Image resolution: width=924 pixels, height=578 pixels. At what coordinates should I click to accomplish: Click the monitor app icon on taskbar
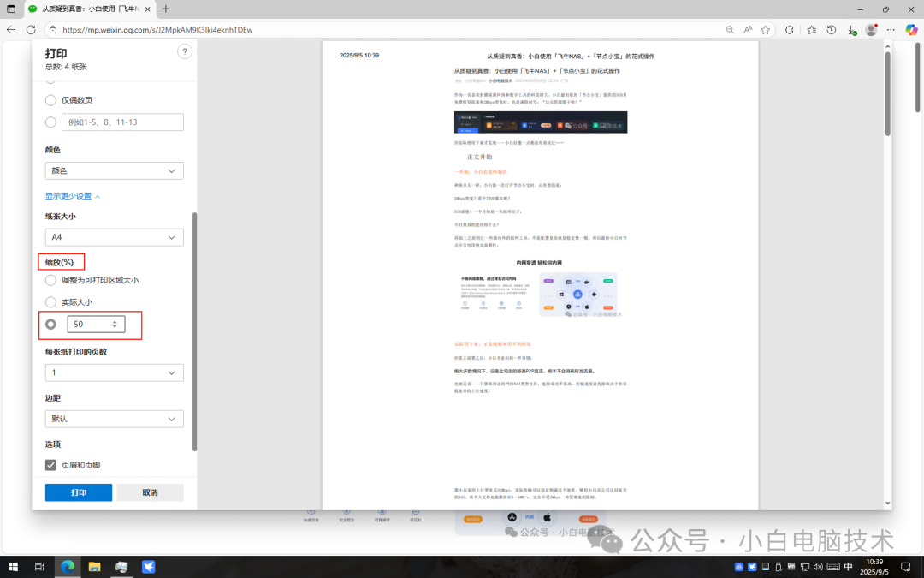click(121, 567)
